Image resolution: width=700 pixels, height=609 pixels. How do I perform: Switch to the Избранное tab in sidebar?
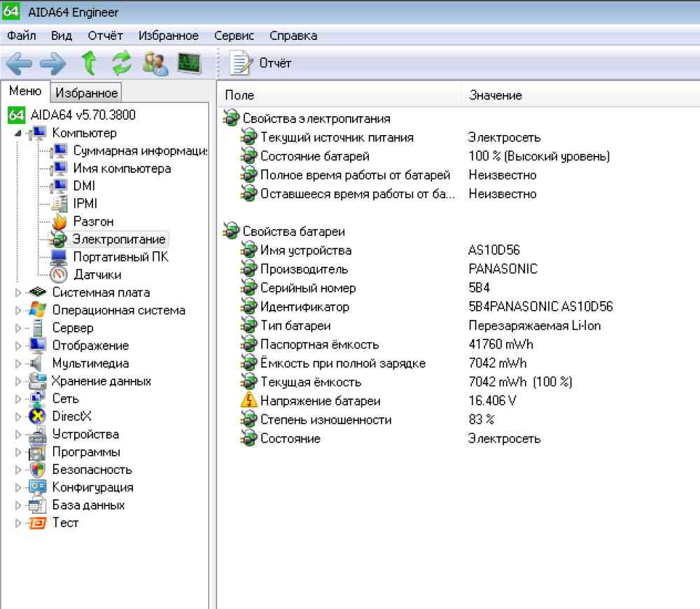point(86,92)
